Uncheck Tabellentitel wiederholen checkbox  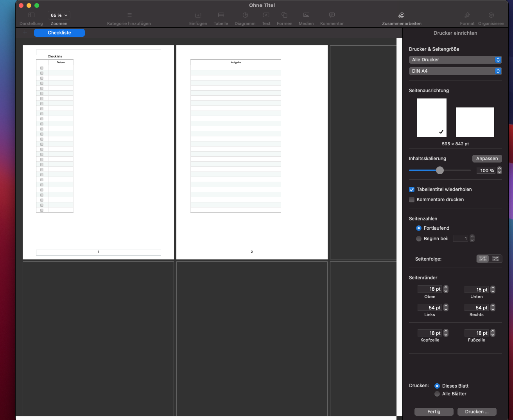pyautogui.click(x=412, y=189)
